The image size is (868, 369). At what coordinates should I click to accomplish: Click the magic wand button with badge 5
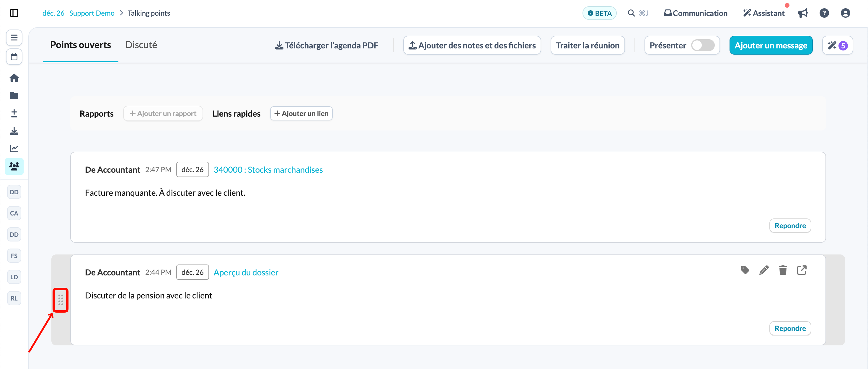pyautogui.click(x=837, y=45)
